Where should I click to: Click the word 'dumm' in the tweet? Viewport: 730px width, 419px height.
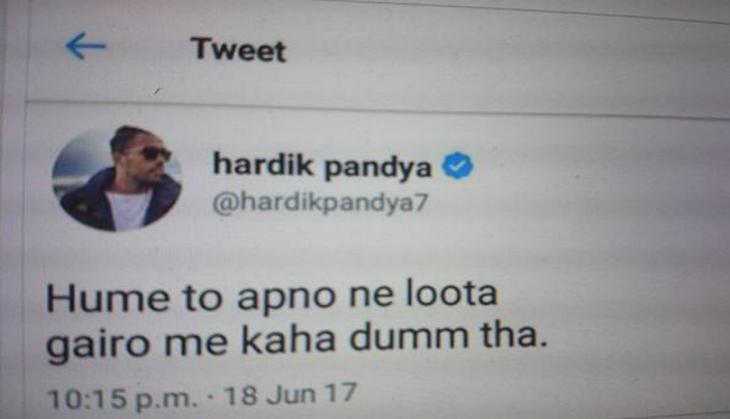409,337
